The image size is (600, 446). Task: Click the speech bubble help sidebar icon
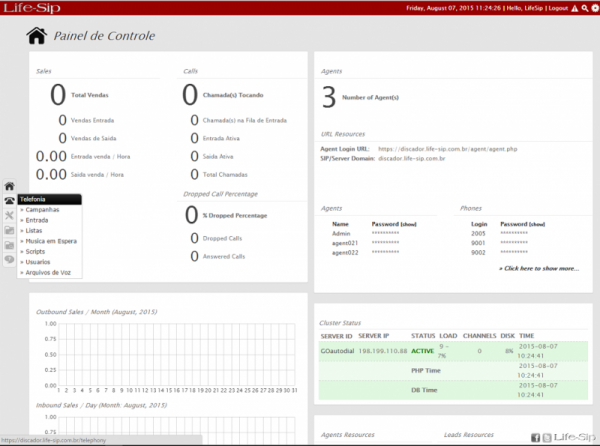10,260
